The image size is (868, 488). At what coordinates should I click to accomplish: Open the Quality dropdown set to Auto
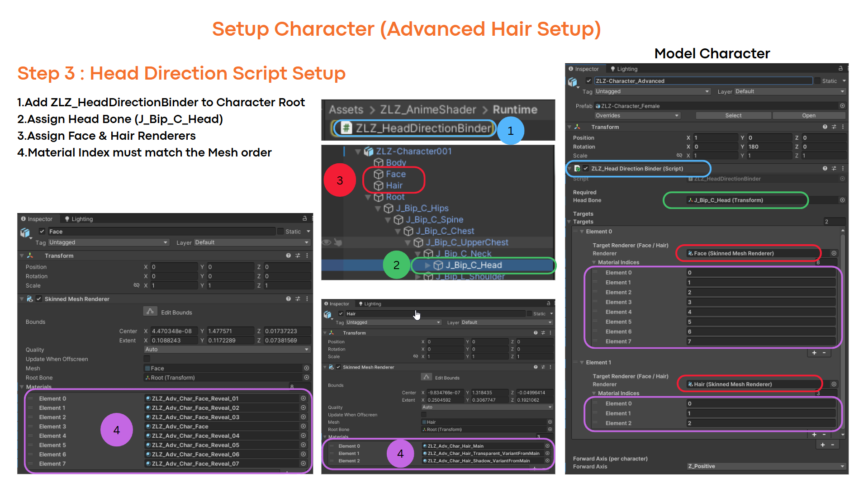[227, 349]
